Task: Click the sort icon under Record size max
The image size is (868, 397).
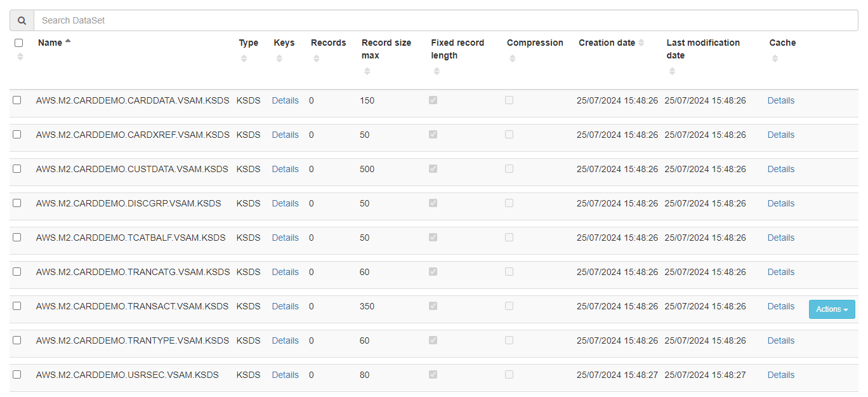Action: (x=367, y=71)
